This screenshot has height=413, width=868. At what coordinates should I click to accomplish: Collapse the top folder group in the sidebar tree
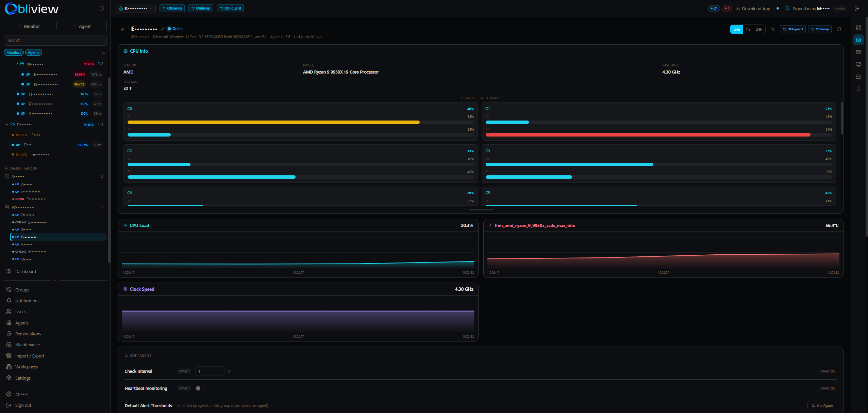(16, 64)
